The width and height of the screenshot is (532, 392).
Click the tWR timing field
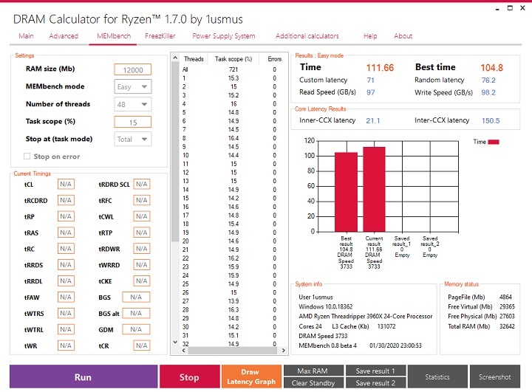(66, 345)
